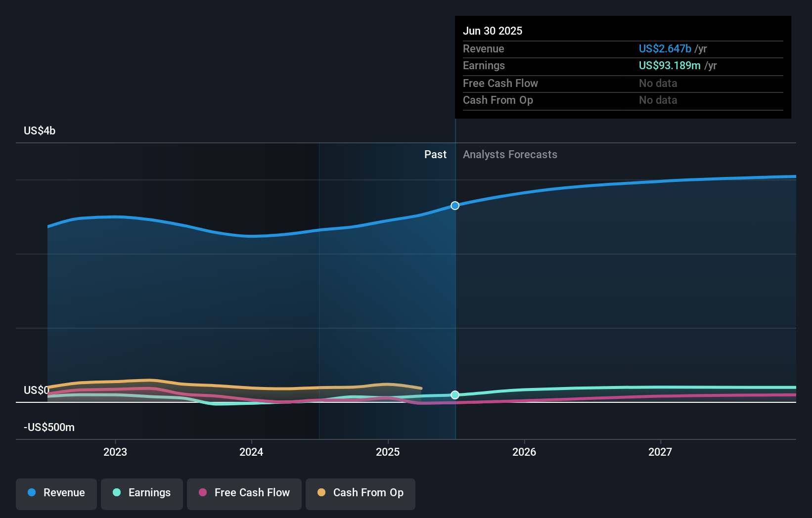Toggle the Free Cash Flow legend button
This screenshot has width=812, height=518.
244,494
